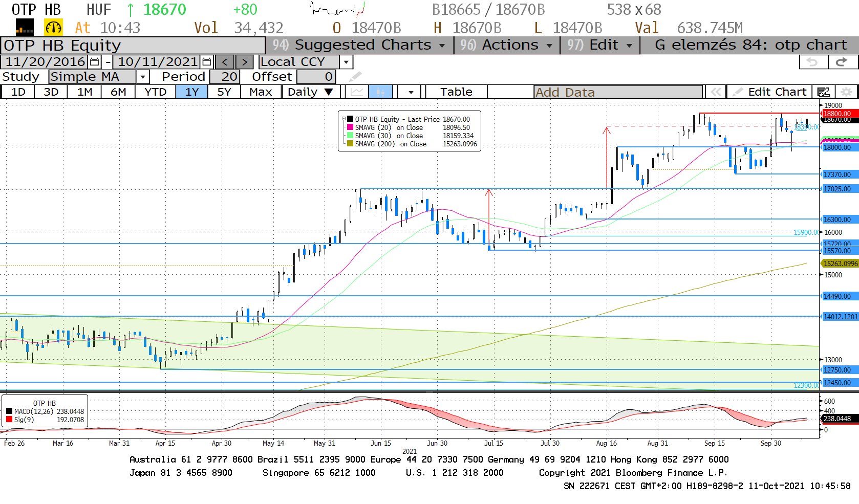Image resolution: width=859 pixels, height=504 pixels.
Task: Select the 1Y time range
Action: [191, 92]
